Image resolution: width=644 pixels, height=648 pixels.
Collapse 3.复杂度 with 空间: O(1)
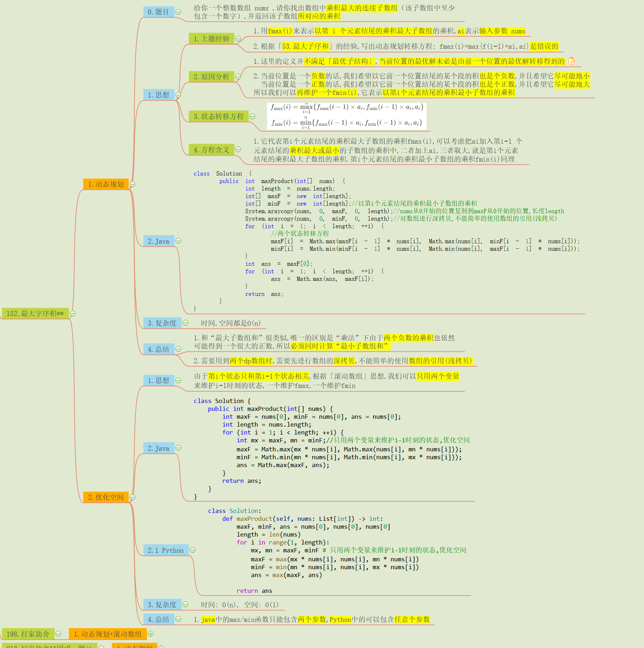coord(185,604)
